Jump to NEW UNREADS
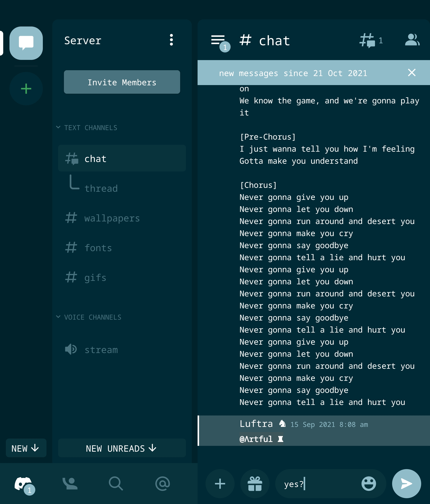This screenshot has height=504, width=430. pos(122,448)
